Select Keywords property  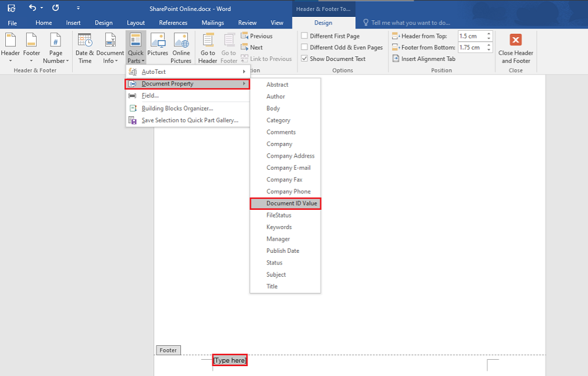[286, 227]
